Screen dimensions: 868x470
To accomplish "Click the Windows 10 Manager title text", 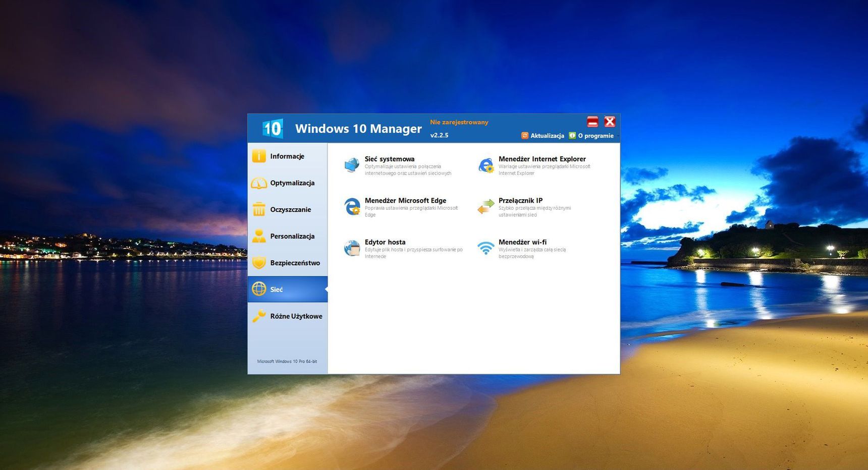I will click(358, 129).
